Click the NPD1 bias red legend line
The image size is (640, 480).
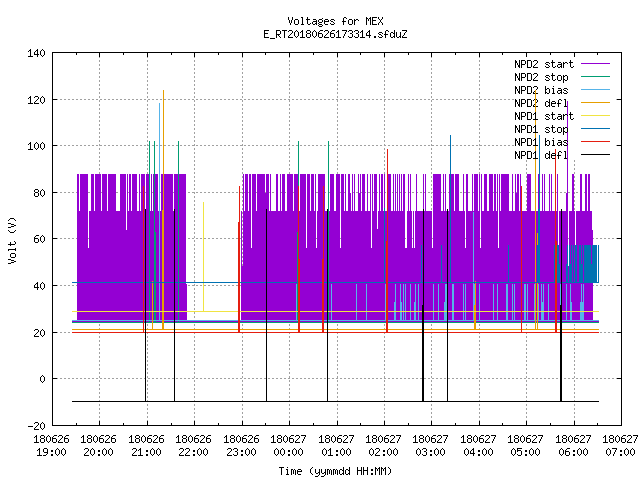(x=595, y=142)
